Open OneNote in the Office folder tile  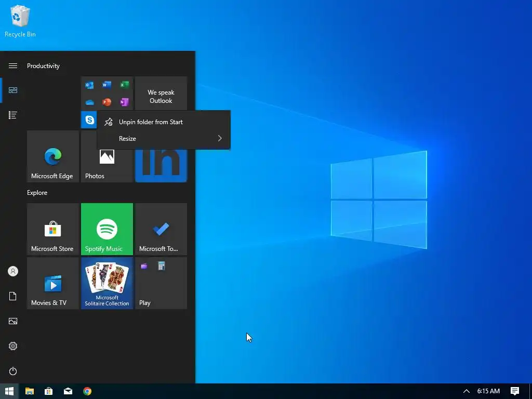click(124, 102)
